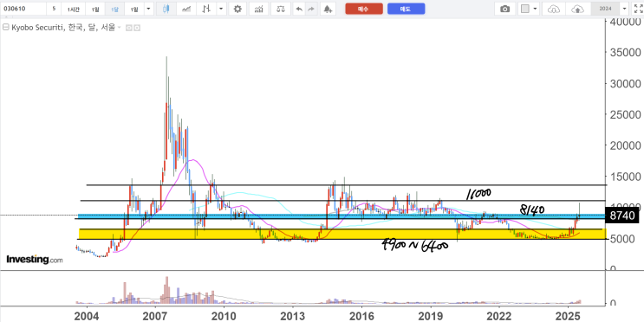This screenshot has width=644, height=322.
Task: Redo the chart action
Action: pyautogui.click(x=311, y=9)
